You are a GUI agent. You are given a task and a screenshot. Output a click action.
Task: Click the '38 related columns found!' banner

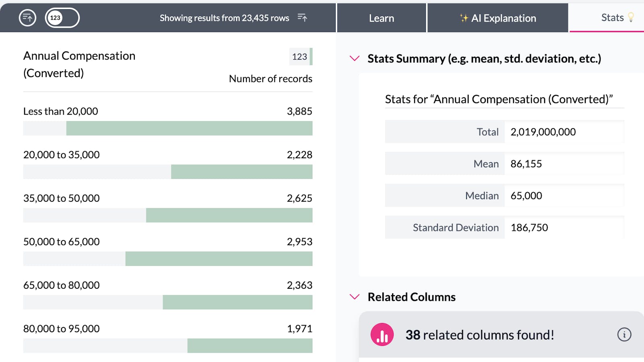479,335
